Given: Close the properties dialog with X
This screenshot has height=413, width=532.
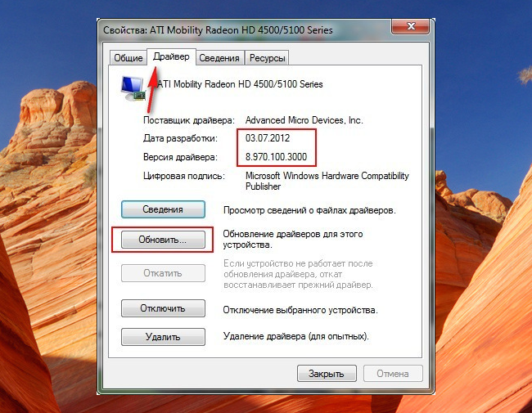Looking at the screenshot, I should coord(411,26).
